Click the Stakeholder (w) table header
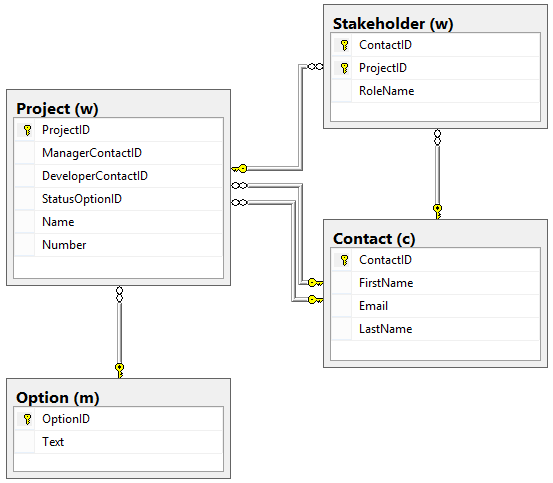Viewport: 553px width, 483px height. (393, 24)
